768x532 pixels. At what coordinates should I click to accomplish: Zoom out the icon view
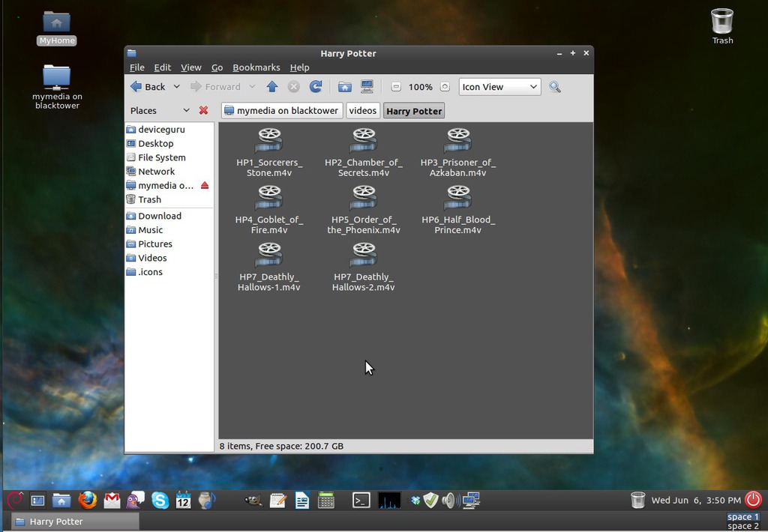click(396, 87)
